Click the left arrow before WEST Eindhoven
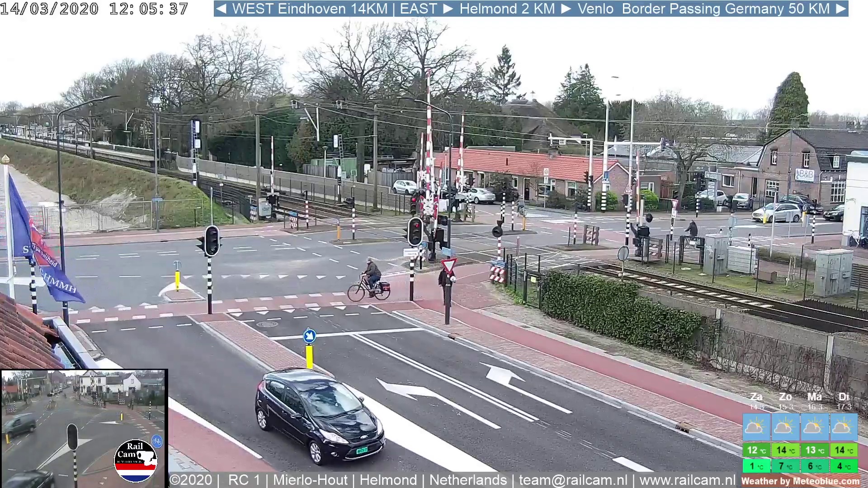Screen dimensions: 868x488 point(221,9)
